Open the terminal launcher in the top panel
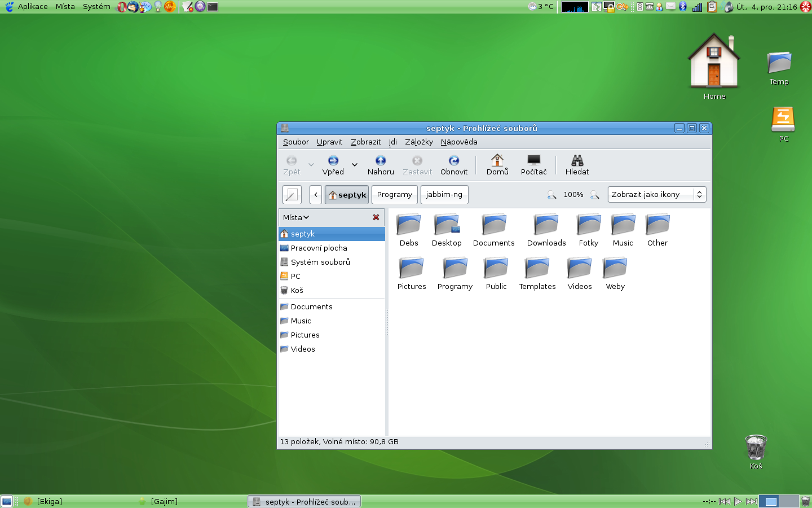Viewport: 812px width, 508px height. (213, 7)
